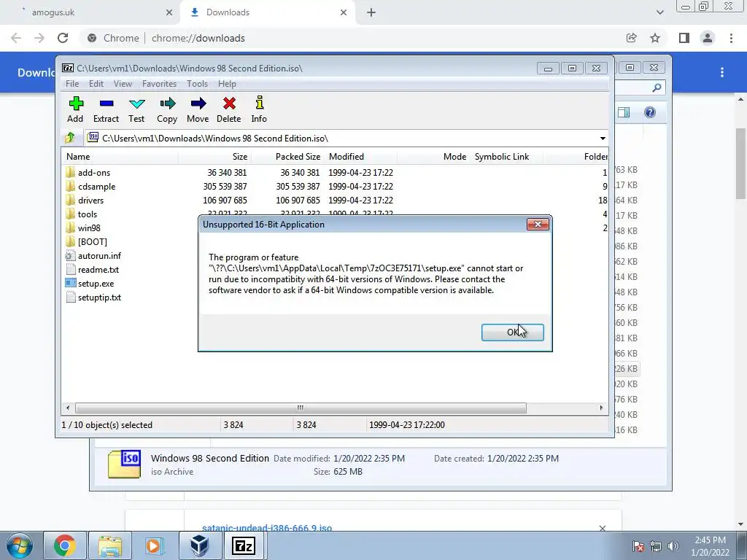Image resolution: width=747 pixels, height=560 pixels.
Task: Sort by the Size column header
Action: click(214, 157)
